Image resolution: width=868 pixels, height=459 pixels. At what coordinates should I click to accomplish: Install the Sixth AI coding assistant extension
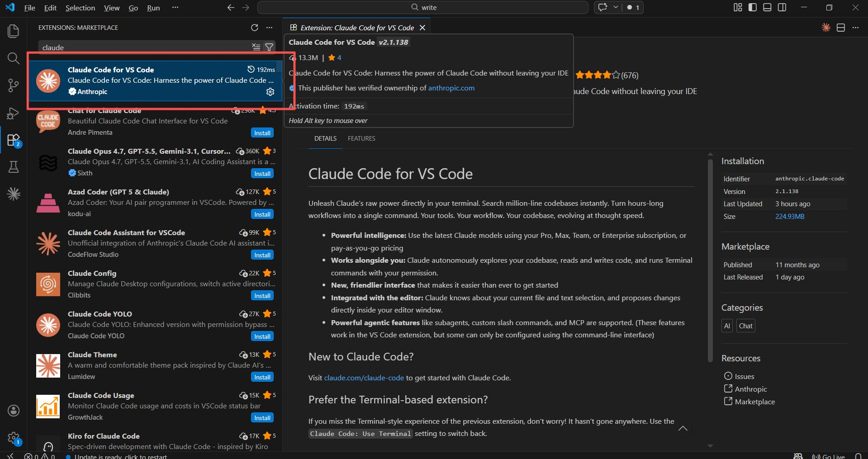click(262, 174)
